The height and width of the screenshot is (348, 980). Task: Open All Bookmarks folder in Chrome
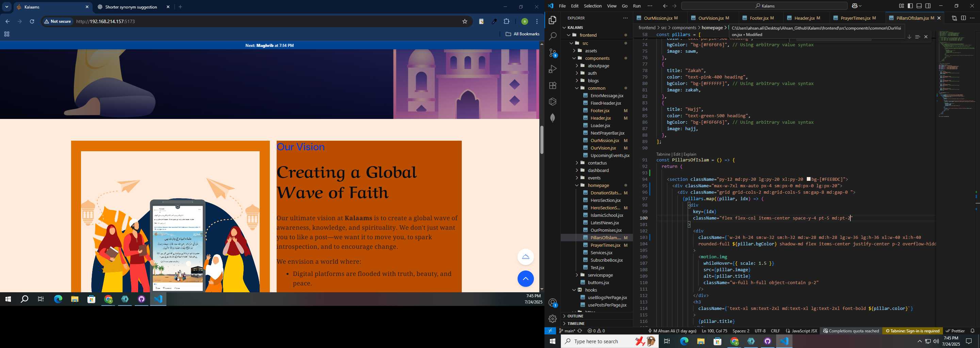pyautogui.click(x=522, y=34)
